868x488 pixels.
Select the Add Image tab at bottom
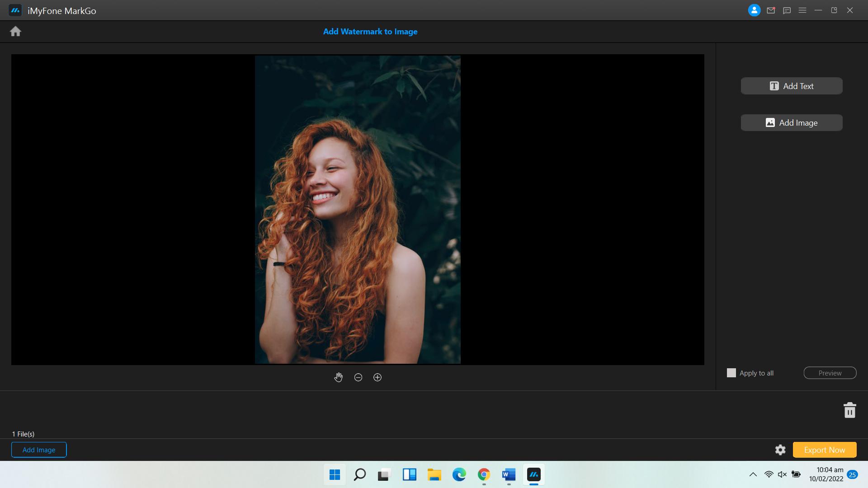pyautogui.click(x=39, y=449)
